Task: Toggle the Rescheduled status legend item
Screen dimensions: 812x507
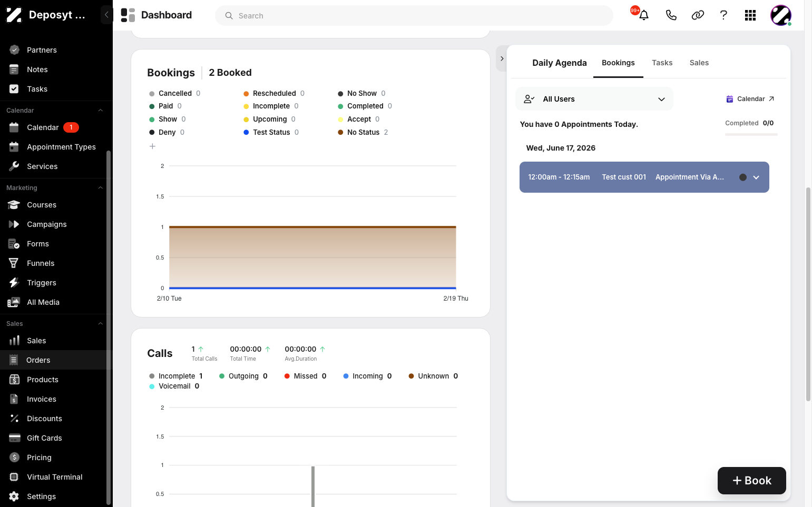Action: [274, 93]
